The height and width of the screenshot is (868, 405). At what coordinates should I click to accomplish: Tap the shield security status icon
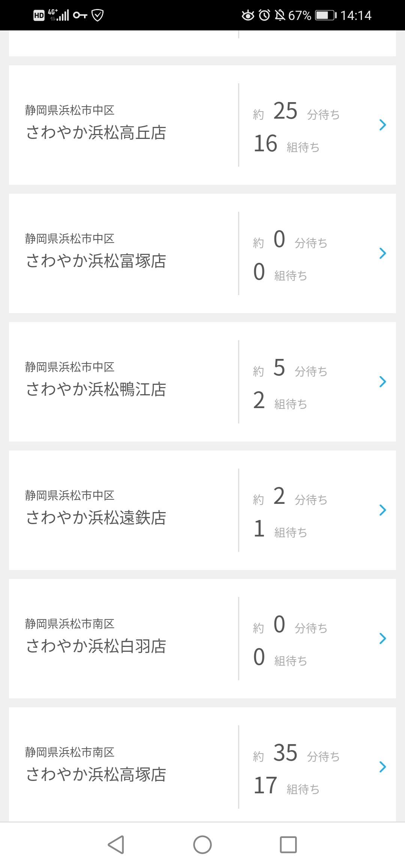click(x=97, y=15)
